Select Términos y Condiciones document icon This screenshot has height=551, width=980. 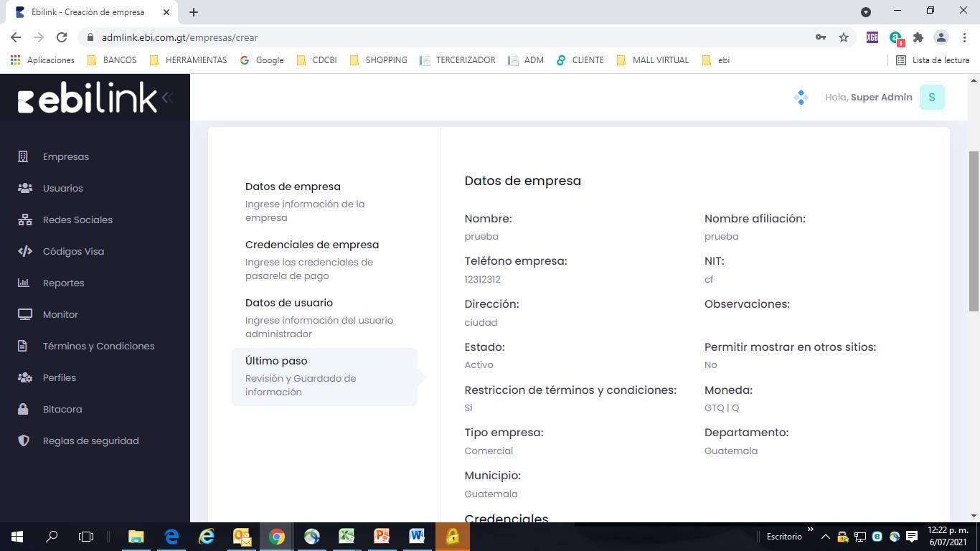(x=23, y=346)
